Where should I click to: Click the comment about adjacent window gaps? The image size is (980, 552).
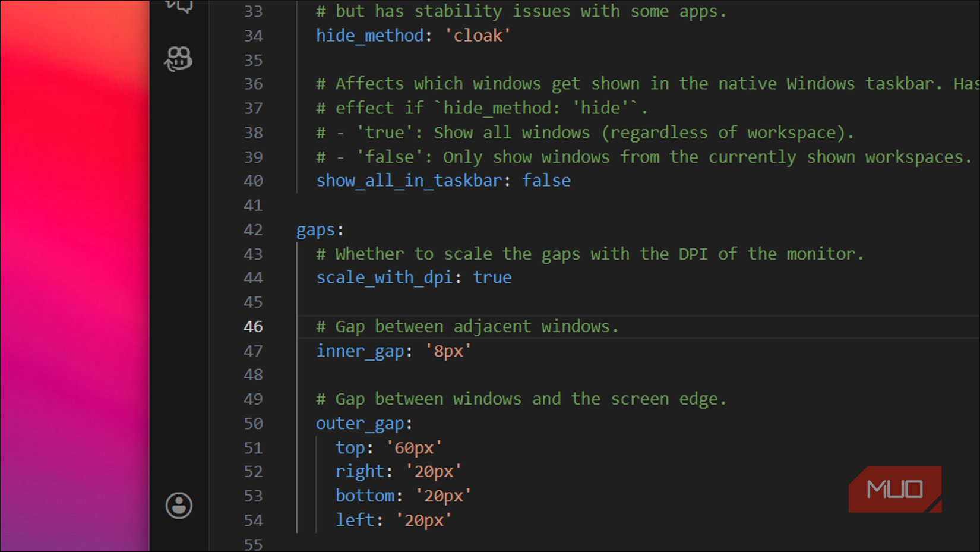[467, 326]
